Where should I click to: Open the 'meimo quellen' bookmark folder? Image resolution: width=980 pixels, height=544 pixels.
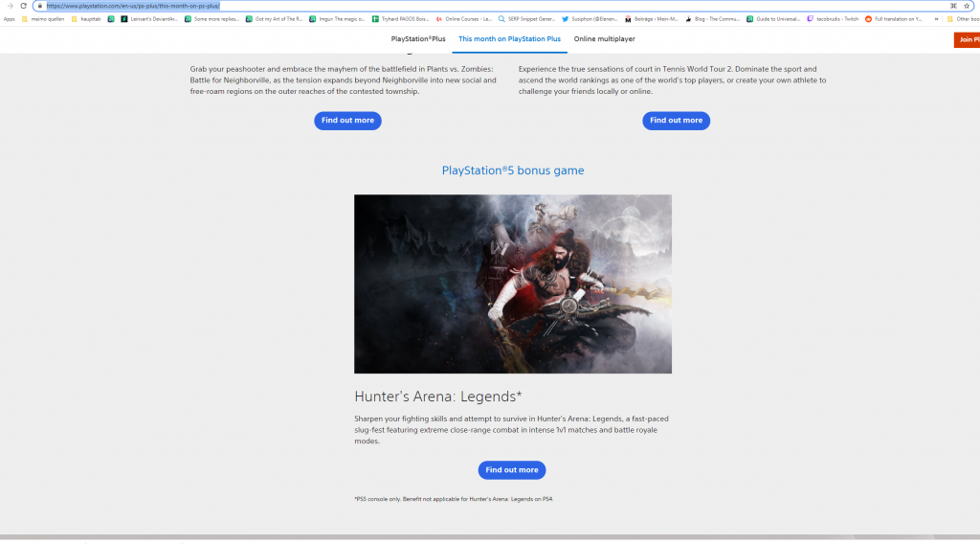click(x=43, y=19)
